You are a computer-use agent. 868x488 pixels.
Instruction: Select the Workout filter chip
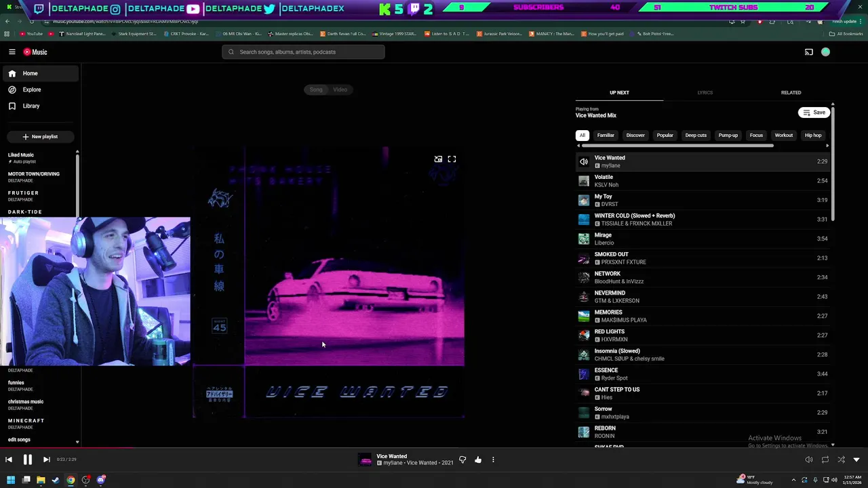point(783,136)
